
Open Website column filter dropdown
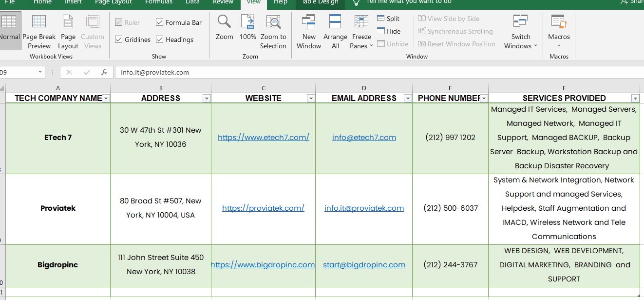pyautogui.click(x=311, y=99)
